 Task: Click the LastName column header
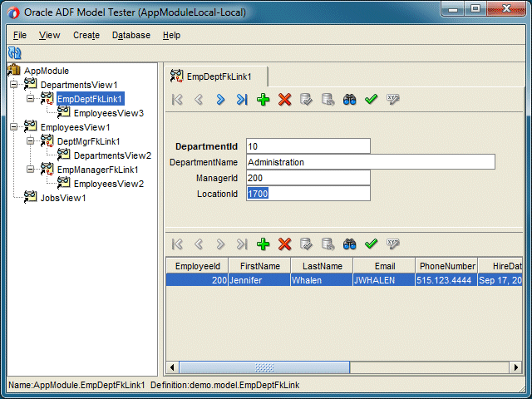(322, 266)
